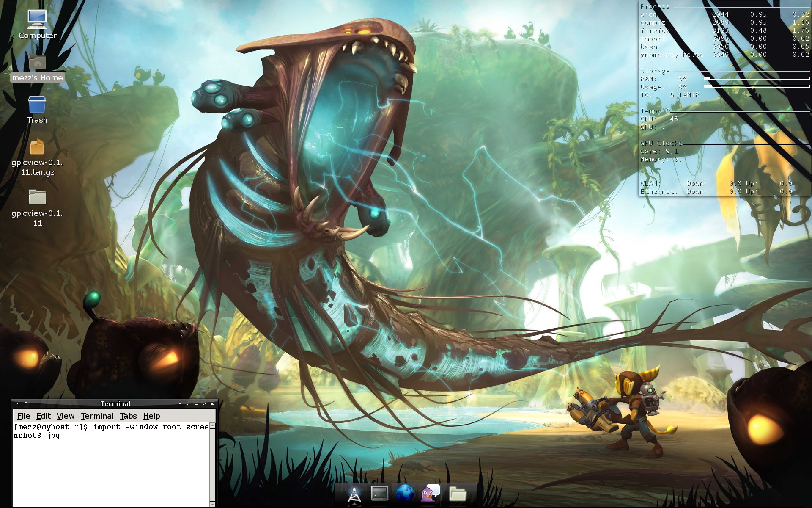812x508 pixels.
Task: Open the File menu in Terminal
Action: tap(24, 416)
